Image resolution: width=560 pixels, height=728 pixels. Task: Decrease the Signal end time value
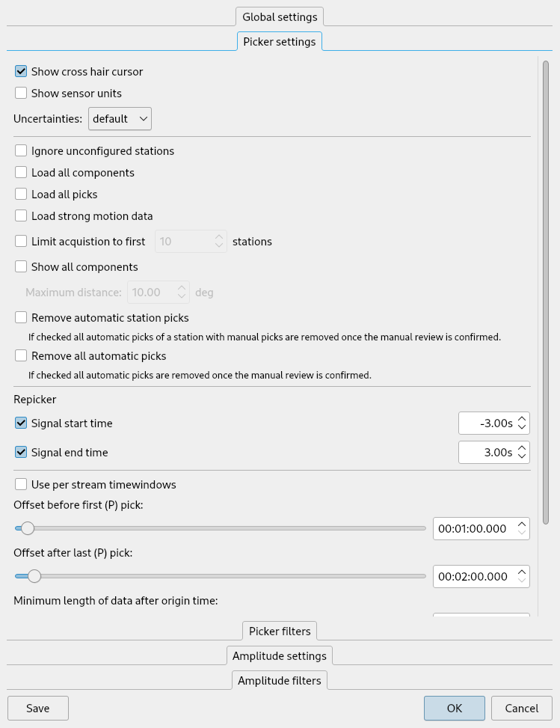coord(522,456)
